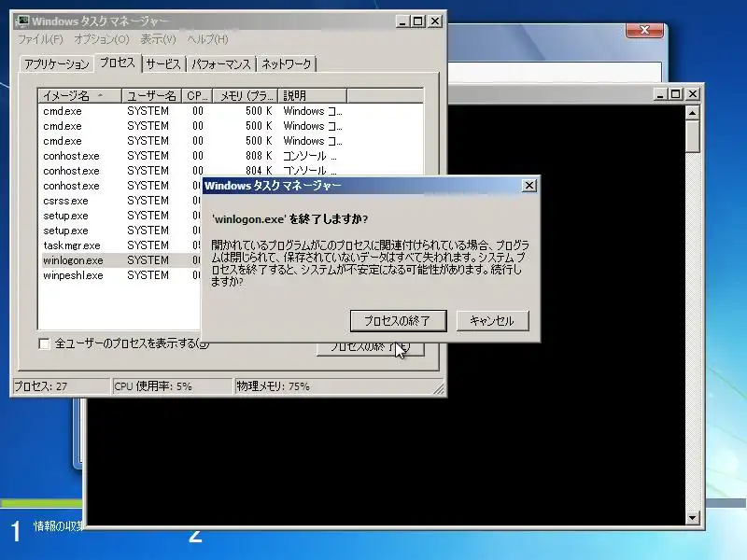Select winlogon.exe process row
Image resolution: width=747 pixels, height=560 pixels.
120,260
